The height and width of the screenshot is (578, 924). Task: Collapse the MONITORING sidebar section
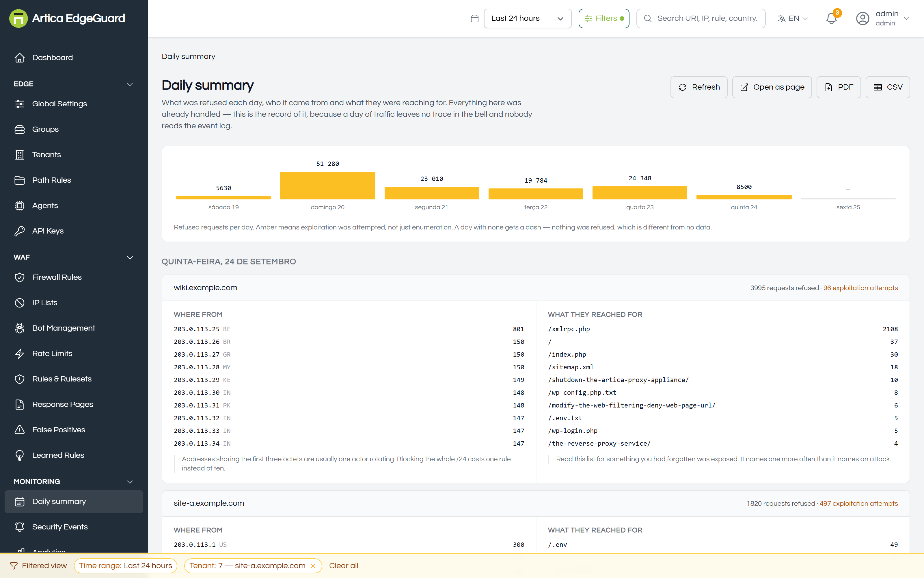point(130,482)
